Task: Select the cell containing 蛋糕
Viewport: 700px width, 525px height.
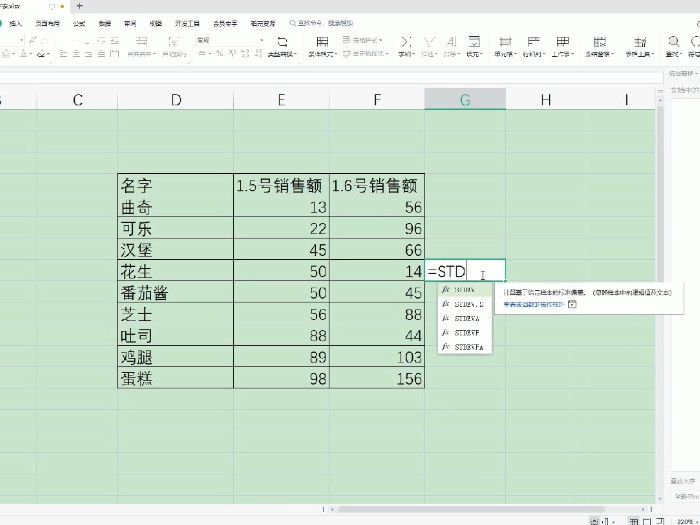Action: pos(175,378)
